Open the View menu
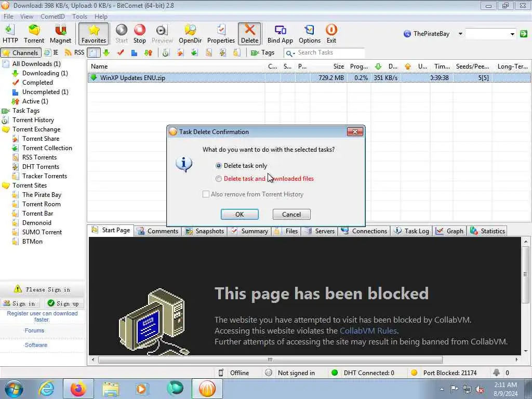 [26, 16]
